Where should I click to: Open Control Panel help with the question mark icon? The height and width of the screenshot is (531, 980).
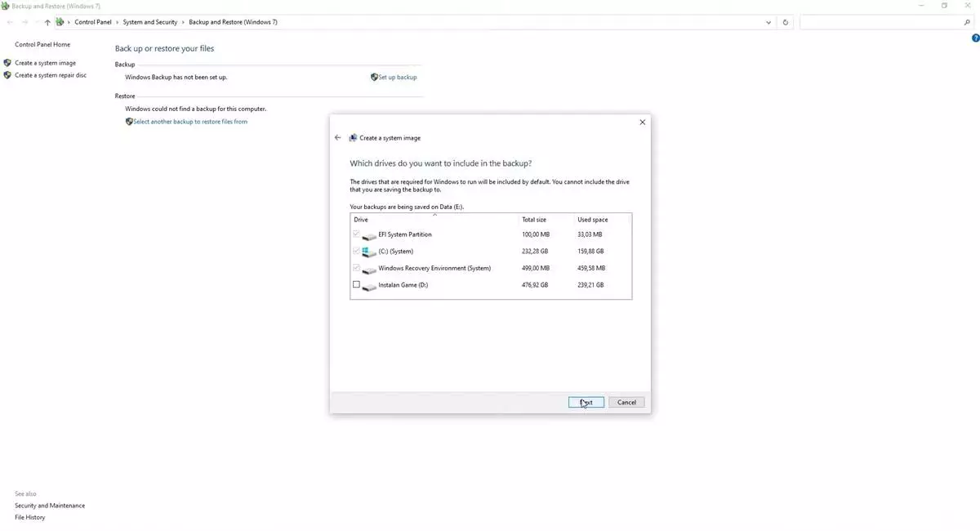(975, 38)
